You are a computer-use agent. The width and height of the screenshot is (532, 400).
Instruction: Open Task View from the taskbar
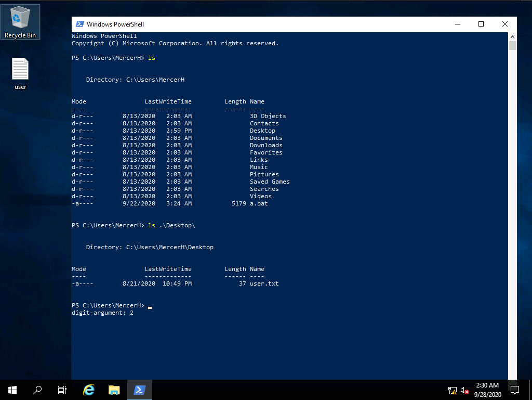[x=62, y=390]
